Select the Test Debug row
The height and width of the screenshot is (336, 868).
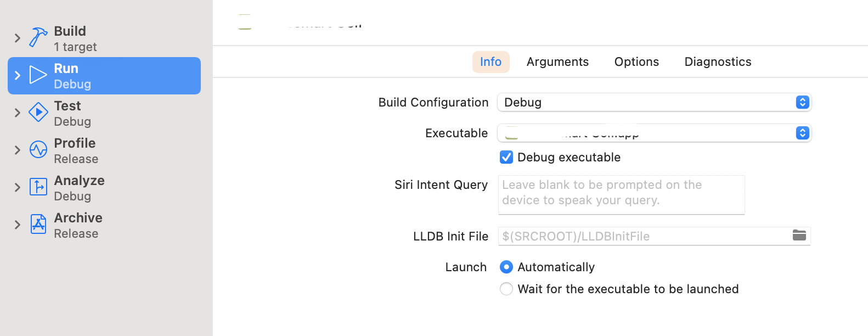[104, 113]
